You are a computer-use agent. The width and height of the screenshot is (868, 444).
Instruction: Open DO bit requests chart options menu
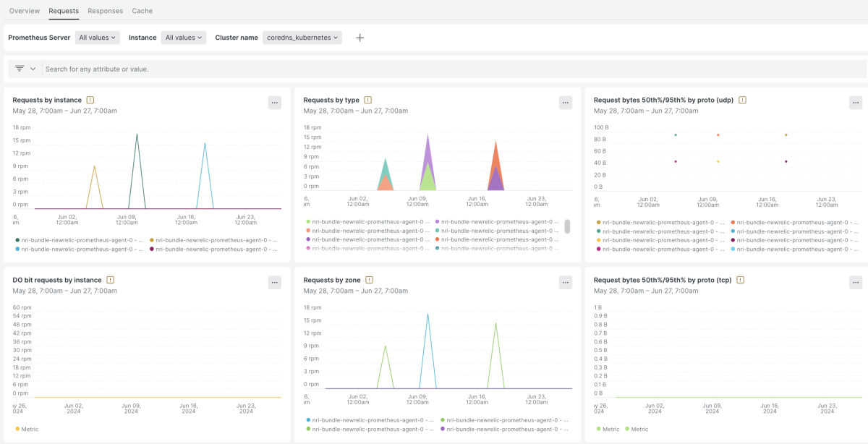click(275, 283)
